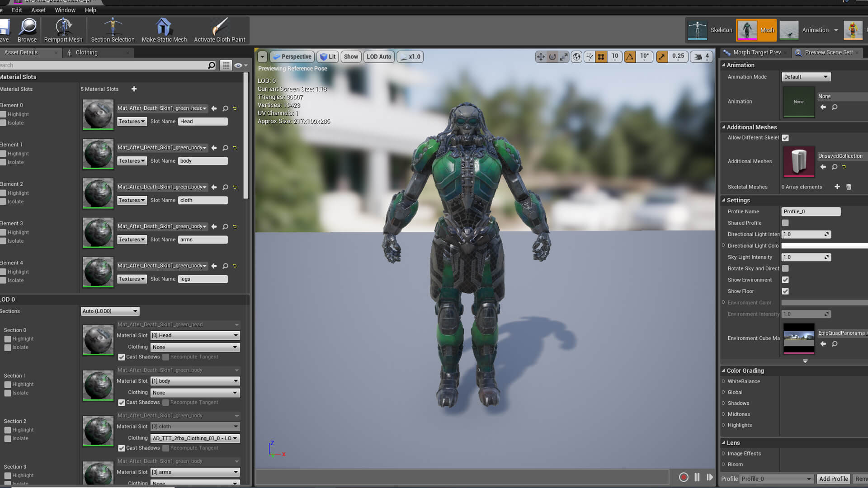Uncheck Show Floor checkbox
Image resolution: width=868 pixels, height=488 pixels.
point(785,291)
